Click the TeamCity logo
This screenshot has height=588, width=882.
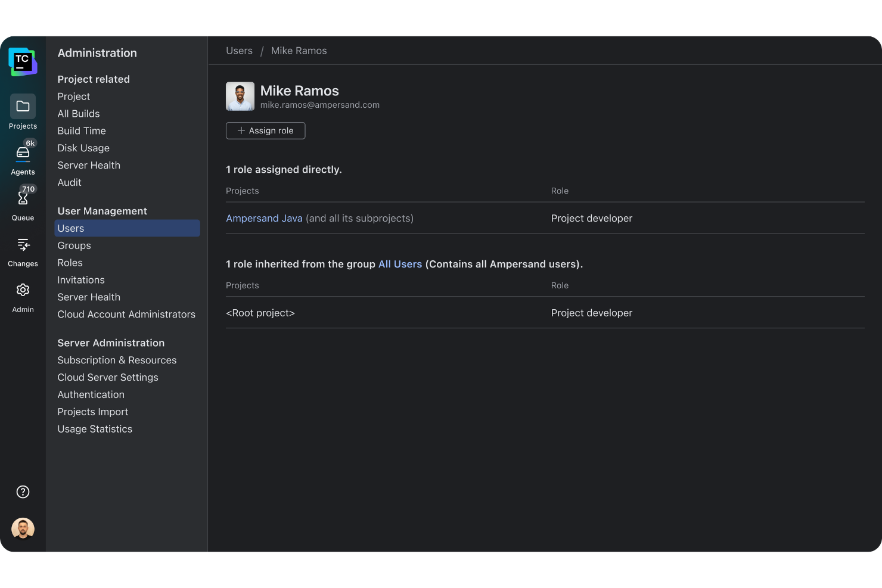click(23, 61)
